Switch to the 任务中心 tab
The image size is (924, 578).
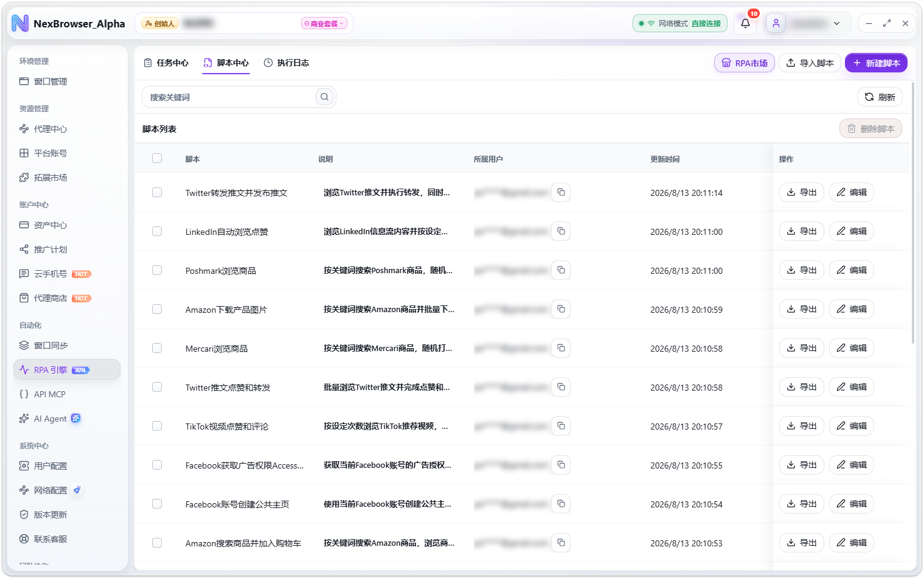click(x=166, y=63)
